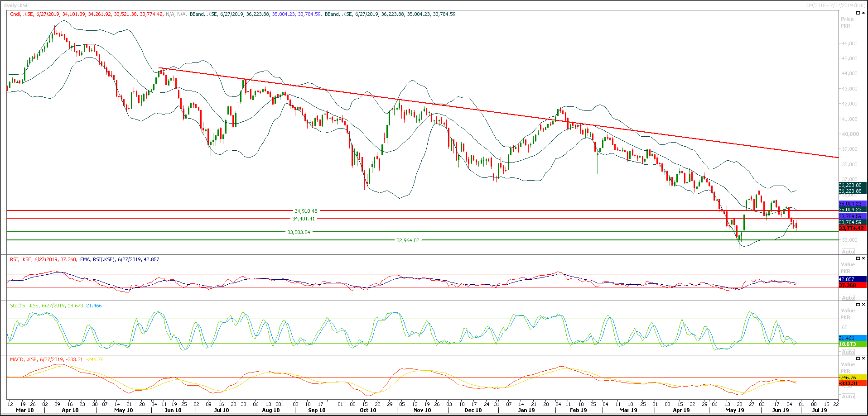Screen dimensions: 868x416
Task: Maximize the StochS indicator pane
Action: point(858,304)
